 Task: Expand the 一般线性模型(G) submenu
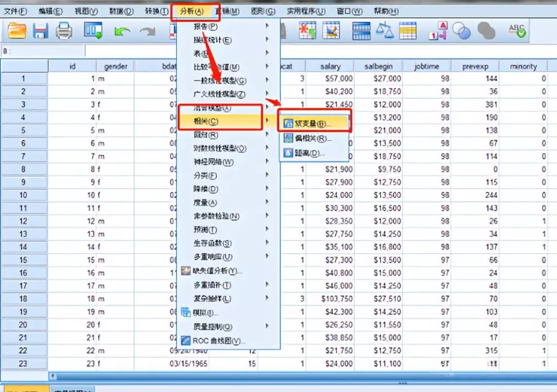(228, 80)
